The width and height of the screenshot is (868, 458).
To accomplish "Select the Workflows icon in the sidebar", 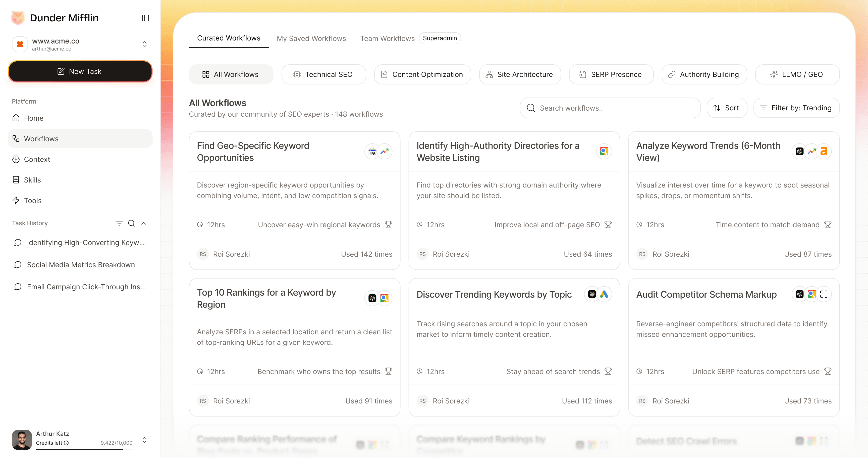I will [x=16, y=139].
